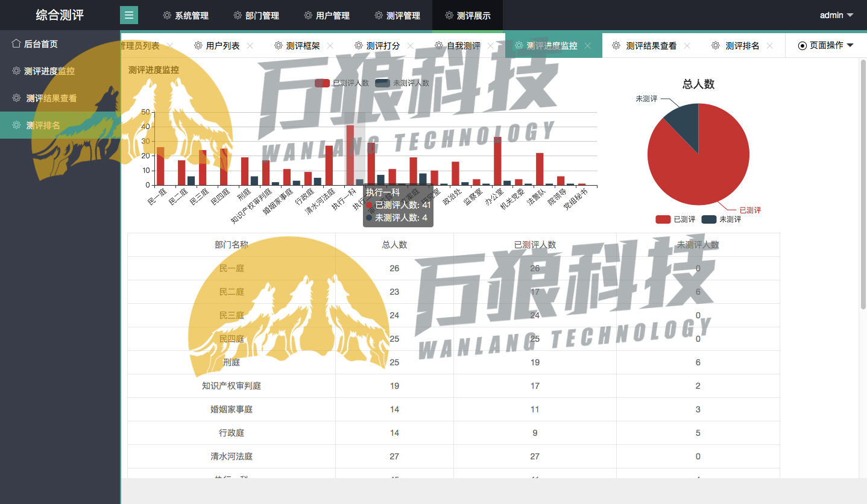Open the admin user dropdown
This screenshot has width=867, height=504.
pos(836,15)
